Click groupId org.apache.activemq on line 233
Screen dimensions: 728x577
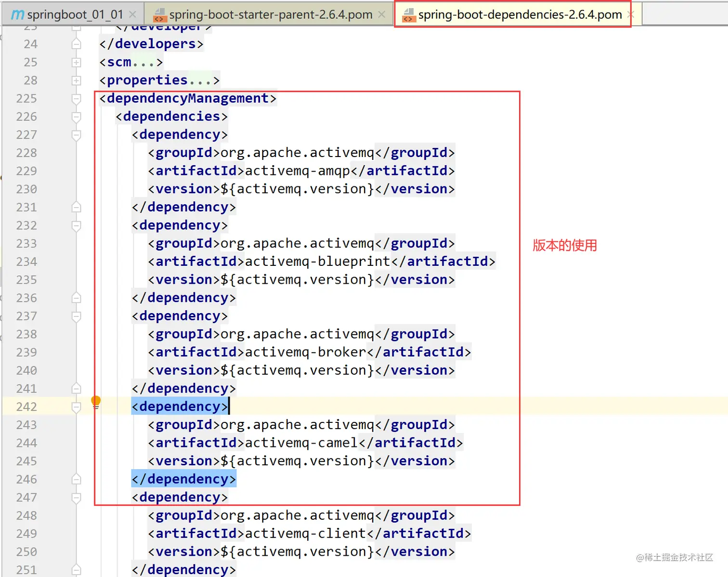(298, 243)
